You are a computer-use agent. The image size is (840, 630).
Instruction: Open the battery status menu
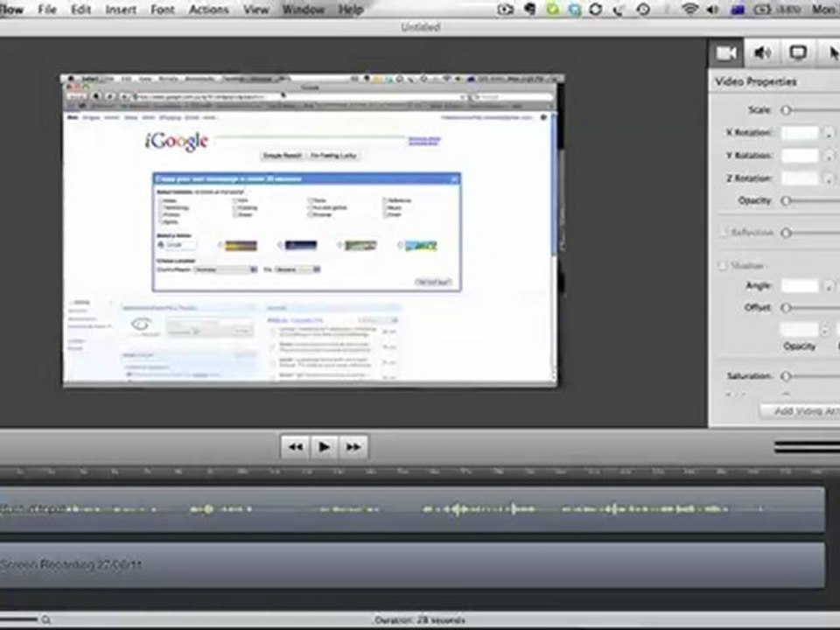[762, 9]
